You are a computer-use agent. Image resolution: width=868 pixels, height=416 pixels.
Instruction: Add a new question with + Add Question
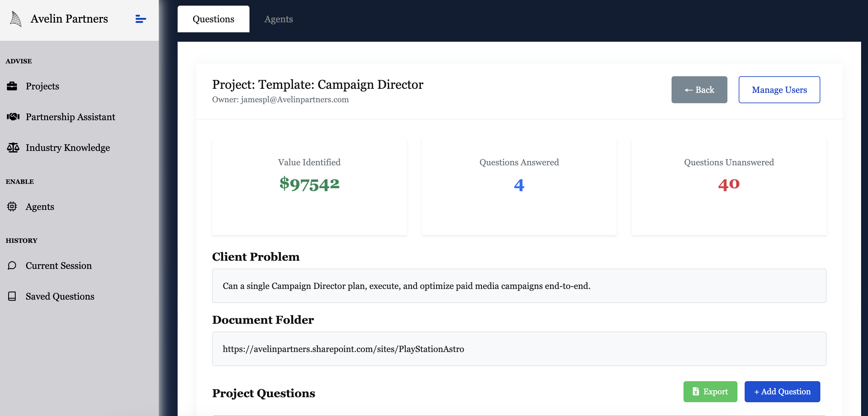[782, 392]
